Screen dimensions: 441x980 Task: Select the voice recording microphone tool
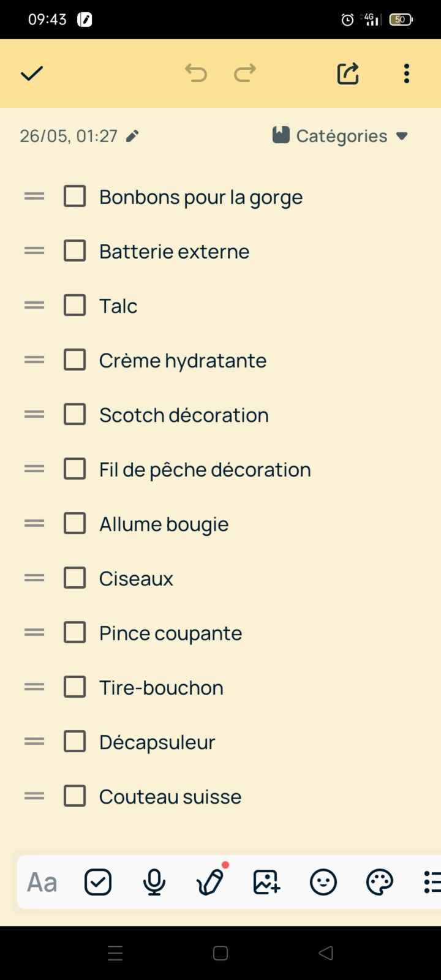coord(154,882)
